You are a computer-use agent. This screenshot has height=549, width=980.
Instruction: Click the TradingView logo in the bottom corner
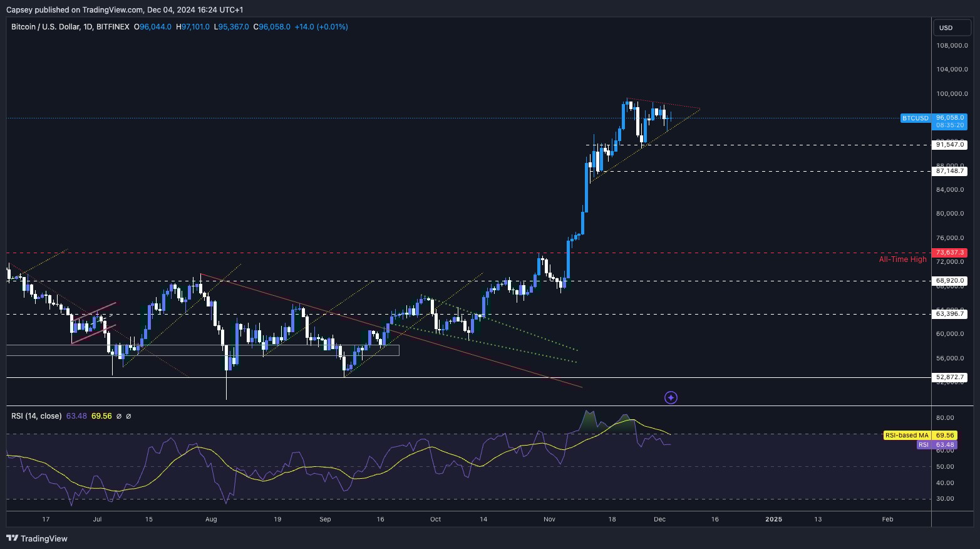coord(13,538)
